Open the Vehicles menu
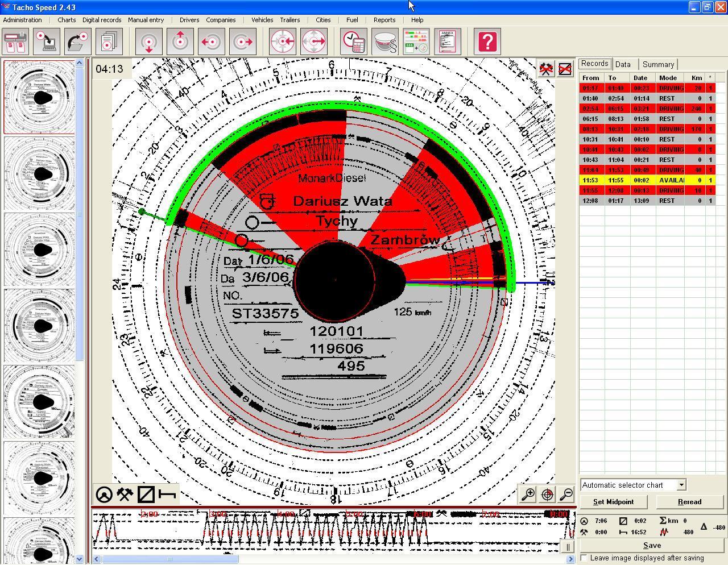 click(x=262, y=20)
